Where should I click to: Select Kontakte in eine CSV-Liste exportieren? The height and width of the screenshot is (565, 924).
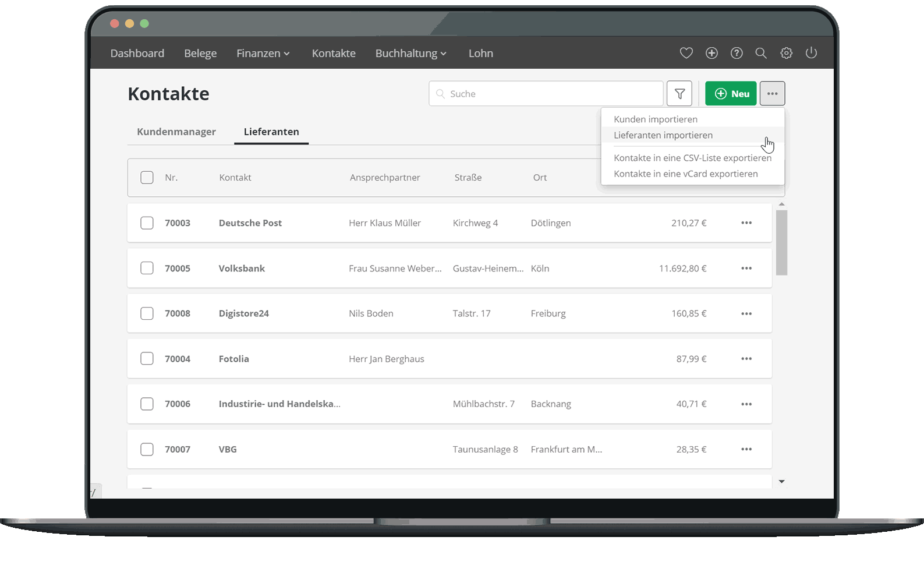coord(692,158)
